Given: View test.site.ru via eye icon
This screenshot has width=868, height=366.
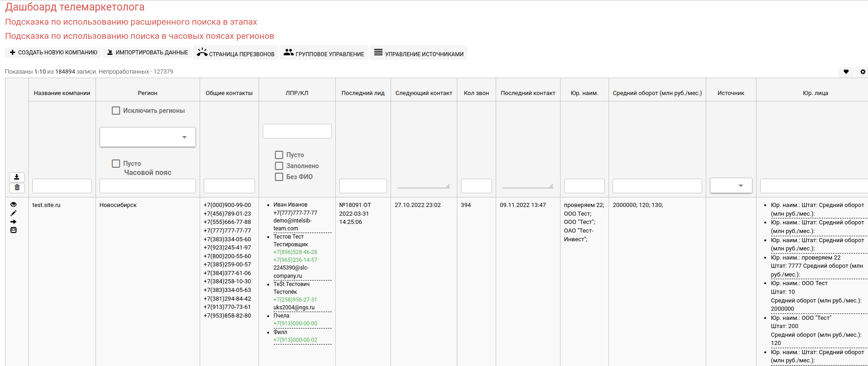Looking at the screenshot, I should pos(14,205).
